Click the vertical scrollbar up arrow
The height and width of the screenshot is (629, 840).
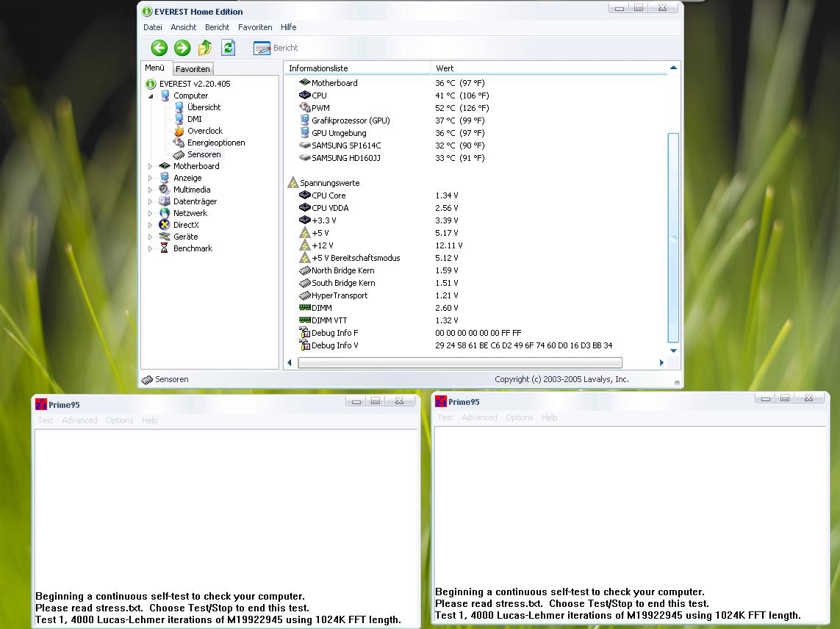(x=673, y=68)
